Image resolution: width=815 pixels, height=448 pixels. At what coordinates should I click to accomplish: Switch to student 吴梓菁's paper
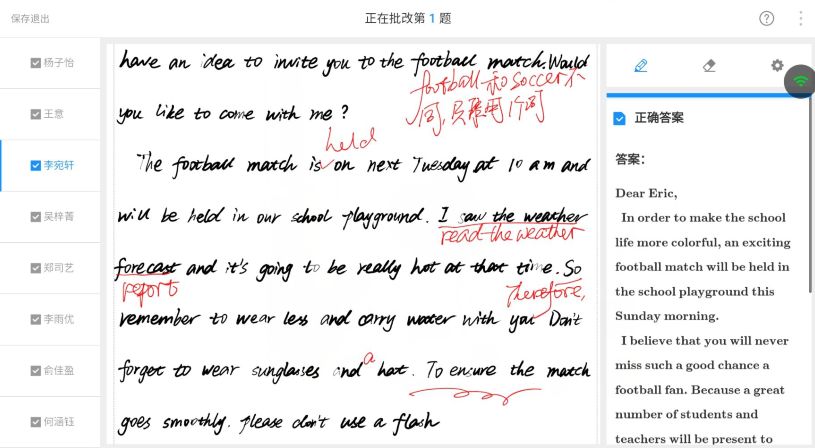59,217
